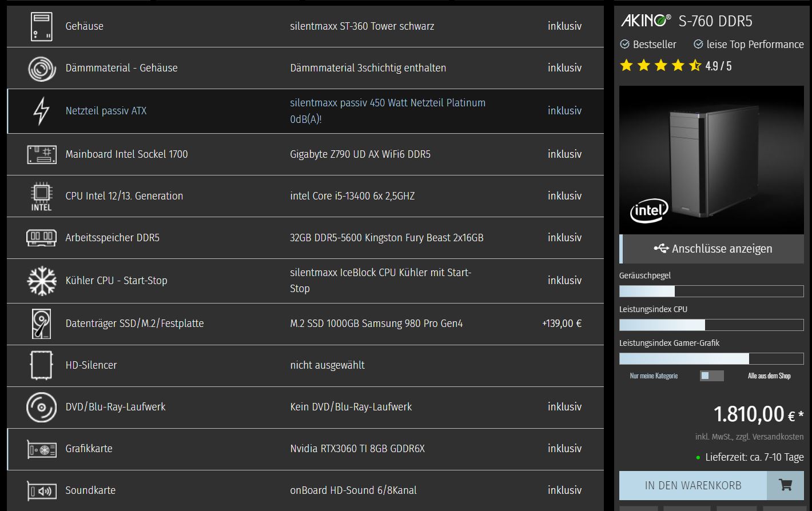Click the Grafikkarte graphics card icon

(x=42, y=449)
